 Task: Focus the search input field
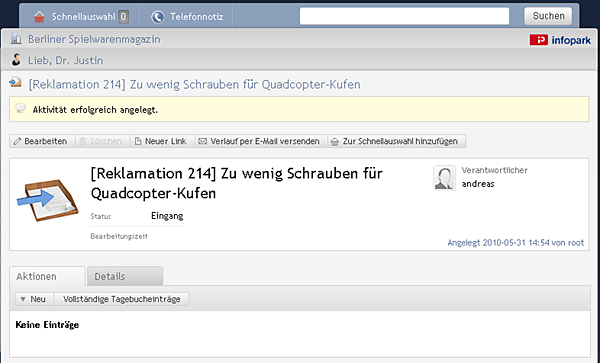(404, 16)
